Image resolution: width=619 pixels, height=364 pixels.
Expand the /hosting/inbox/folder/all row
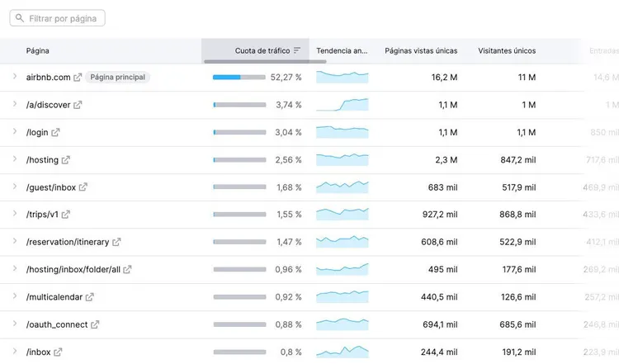[x=15, y=268]
